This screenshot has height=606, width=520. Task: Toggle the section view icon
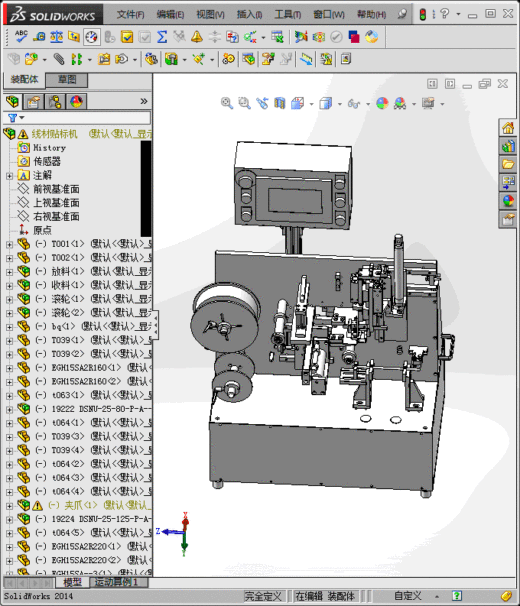coord(280,103)
